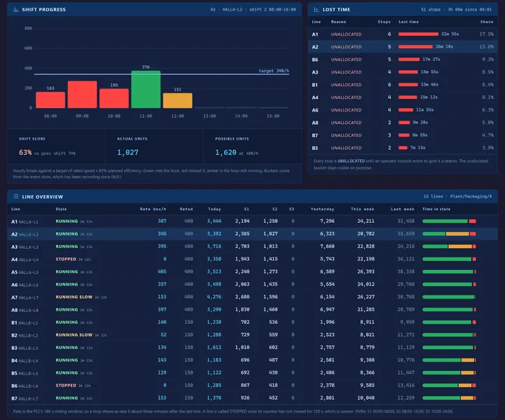Click the Today column header
This screenshot has width=505, height=420.
click(215, 209)
